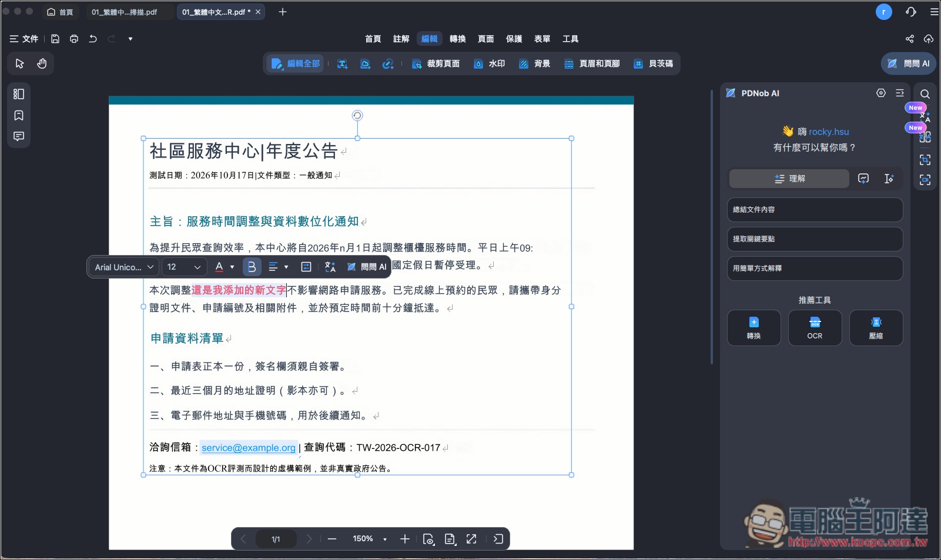Enter fullscreen with the expand arrows icon
941x560 pixels.
(x=471, y=539)
